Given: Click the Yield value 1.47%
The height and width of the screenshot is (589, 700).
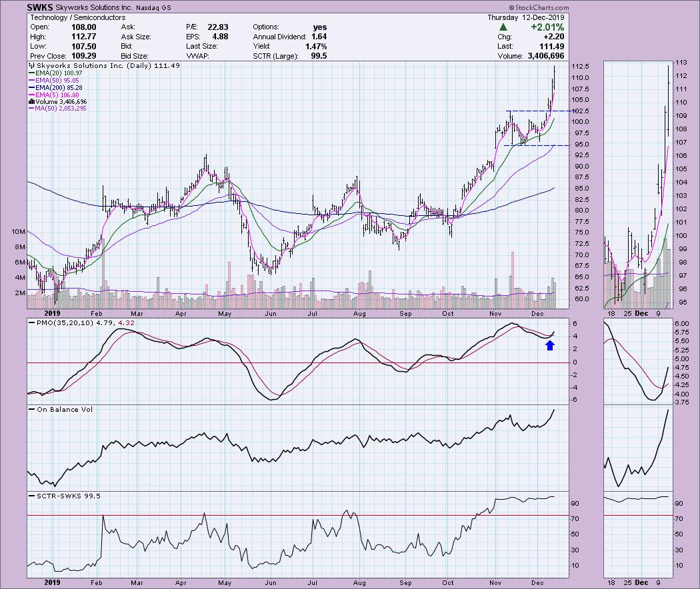Looking at the screenshot, I should pos(316,47).
